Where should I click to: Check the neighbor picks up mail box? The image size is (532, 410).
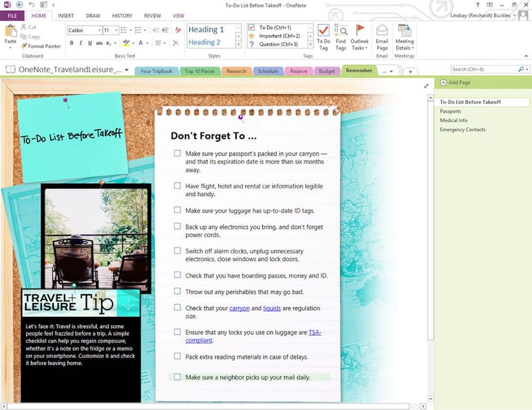[x=178, y=377]
